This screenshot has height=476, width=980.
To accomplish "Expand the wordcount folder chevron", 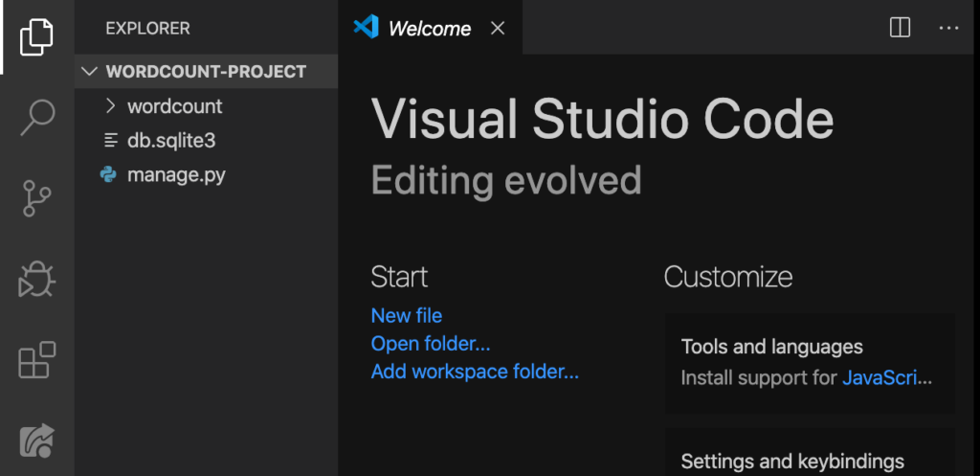I will click(x=111, y=106).
